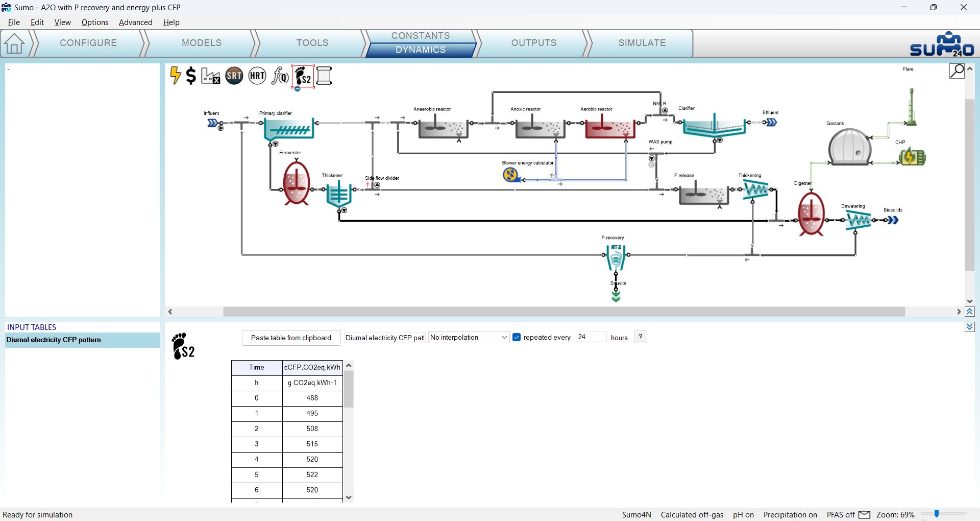
Task: Select the factory icon with X
Action: click(210, 76)
